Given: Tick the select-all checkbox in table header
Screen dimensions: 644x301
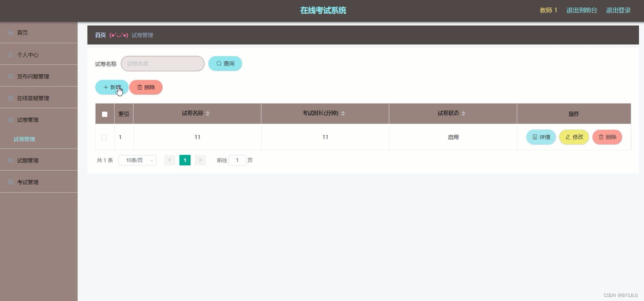Looking at the screenshot, I should tap(105, 114).
